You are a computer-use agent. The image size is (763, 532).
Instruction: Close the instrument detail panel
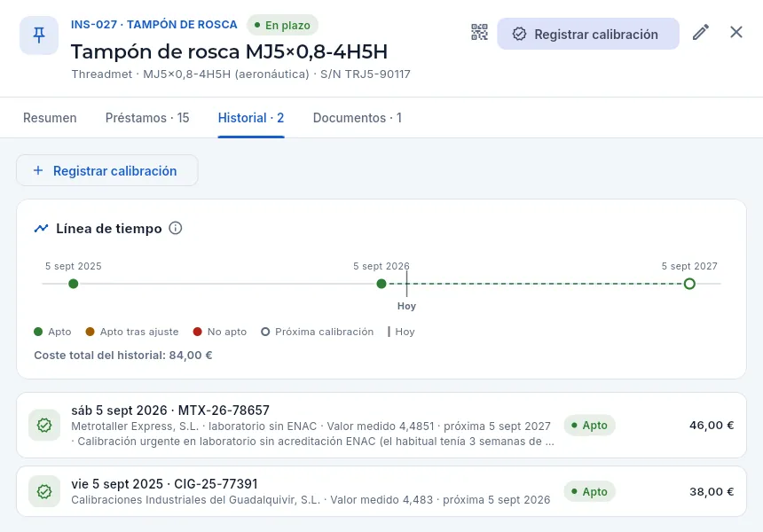pos(736,33)
